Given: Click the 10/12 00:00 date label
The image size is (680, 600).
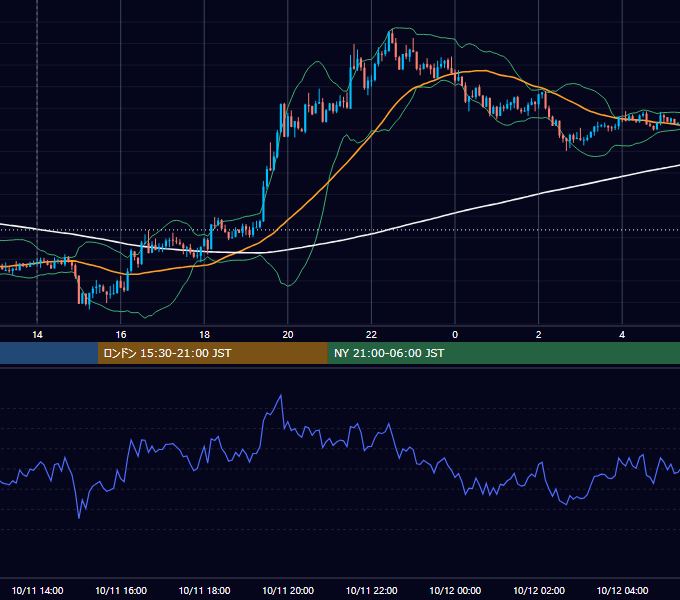Looking at the screenshot, I should click(455, 590).
